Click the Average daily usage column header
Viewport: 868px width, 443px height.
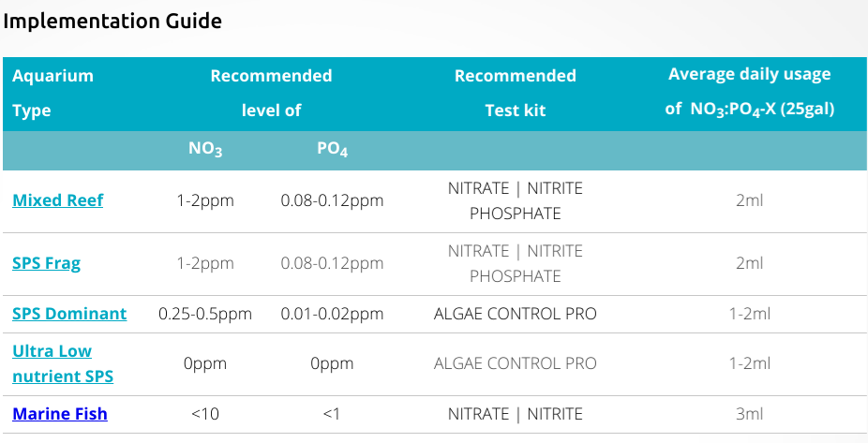point(750,92)
